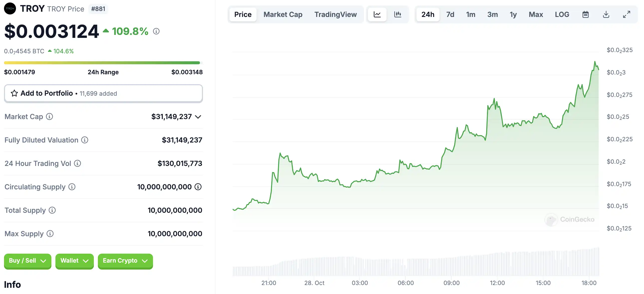Open the Buy / Sell dropdown

[27, 261]
